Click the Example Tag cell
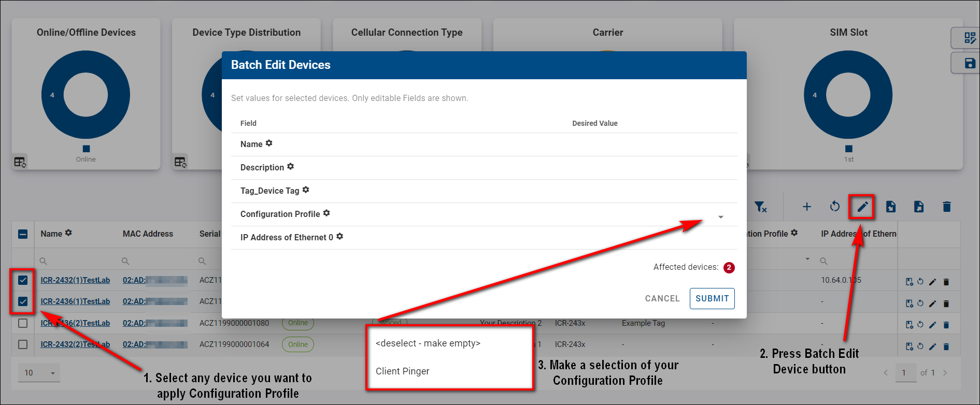 [x=643, y=323]
